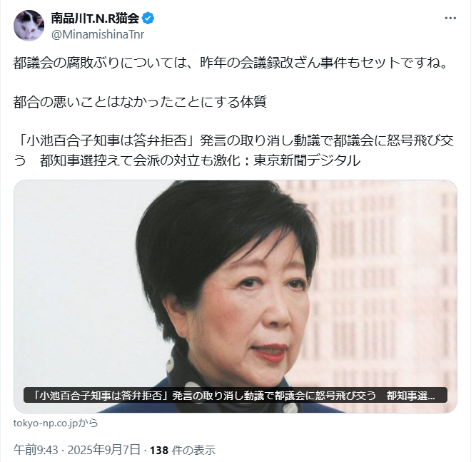The height and width of the screenshot is (462, 476).
Task: Click the first sentence about 都議会の腐敗ぶり
Action: click(231, 63)
